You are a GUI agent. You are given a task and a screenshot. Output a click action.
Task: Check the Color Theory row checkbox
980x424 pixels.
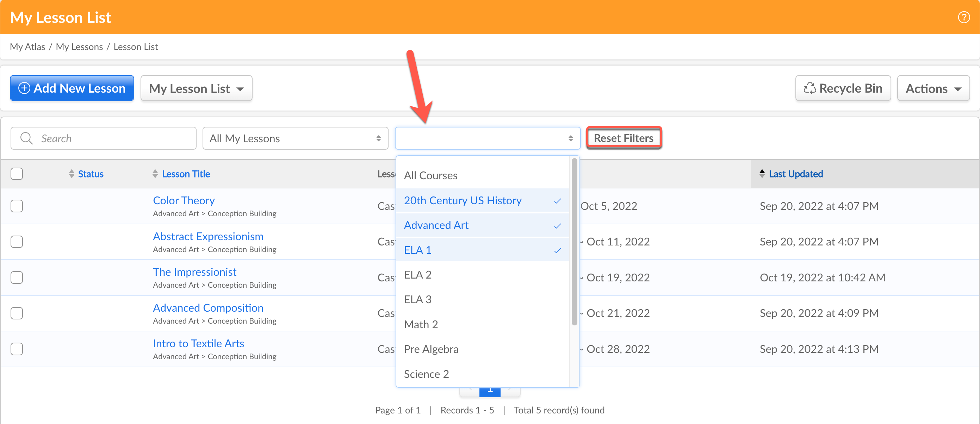17,206
